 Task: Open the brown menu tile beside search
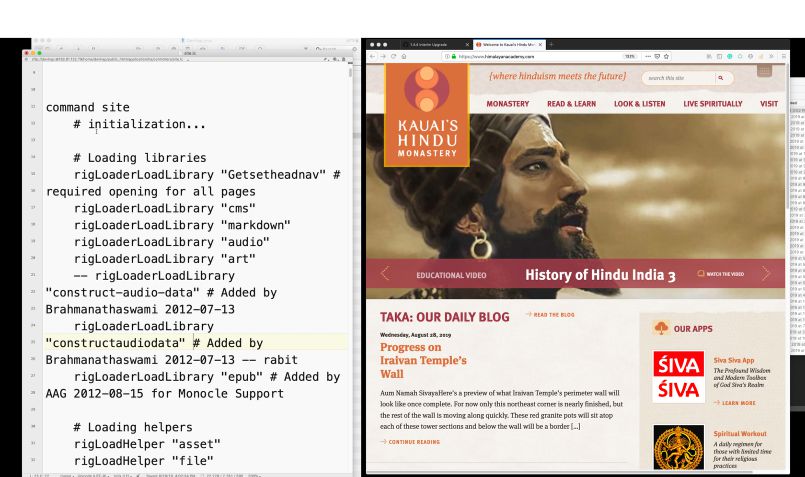coord(764,71)
